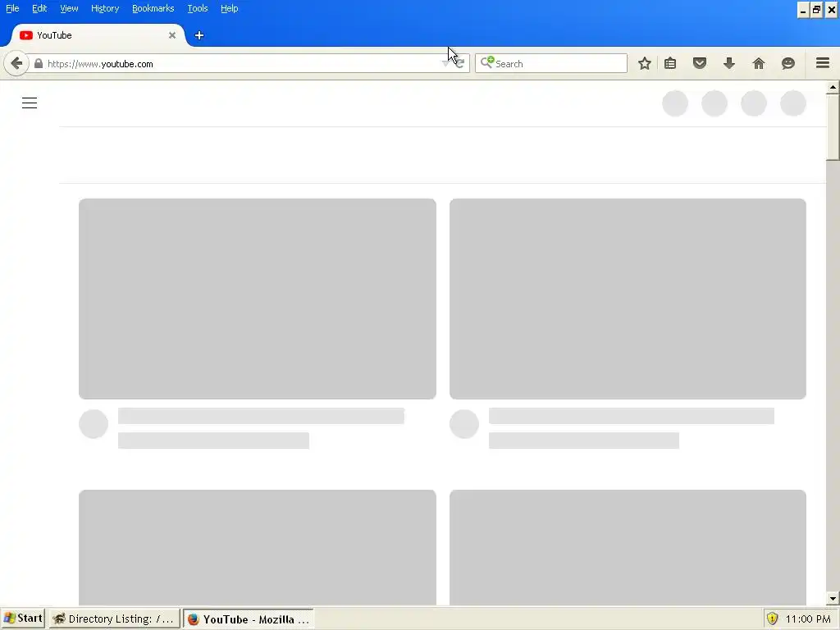
Task: Open the Bookmarks menu
Action: [153, 8]
